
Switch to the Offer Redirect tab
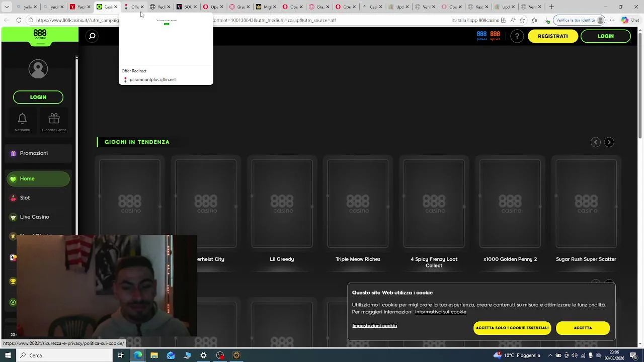pos(134,7)
